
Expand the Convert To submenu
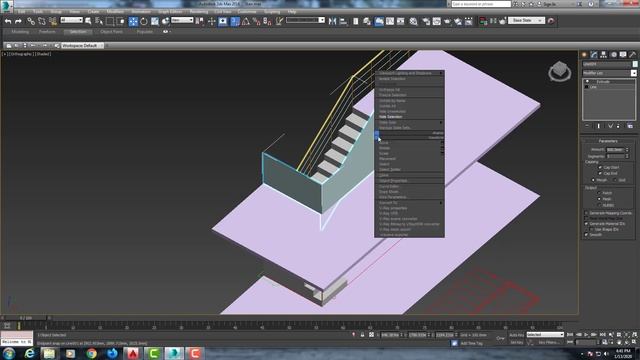[x=410, y=203]
